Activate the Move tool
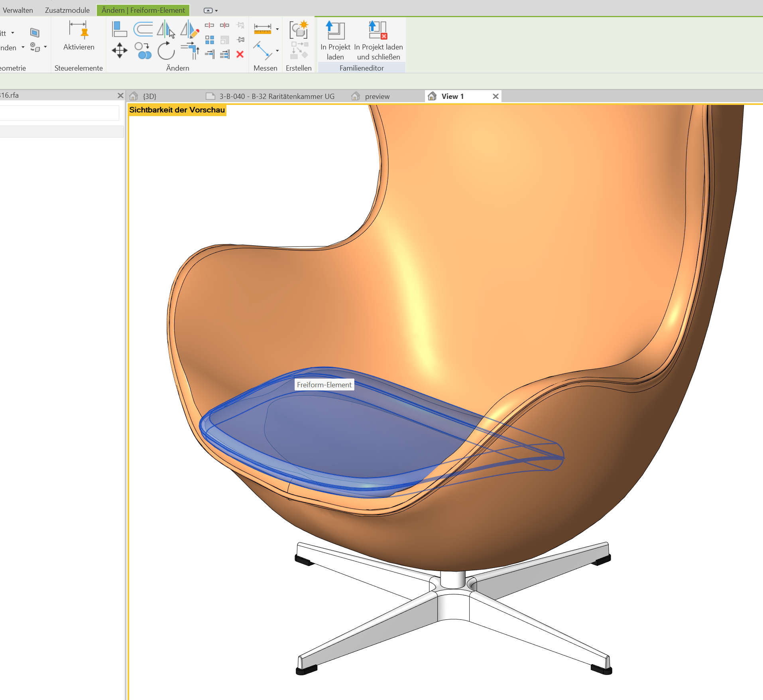The image size is (763, 700). pos(120,51)
